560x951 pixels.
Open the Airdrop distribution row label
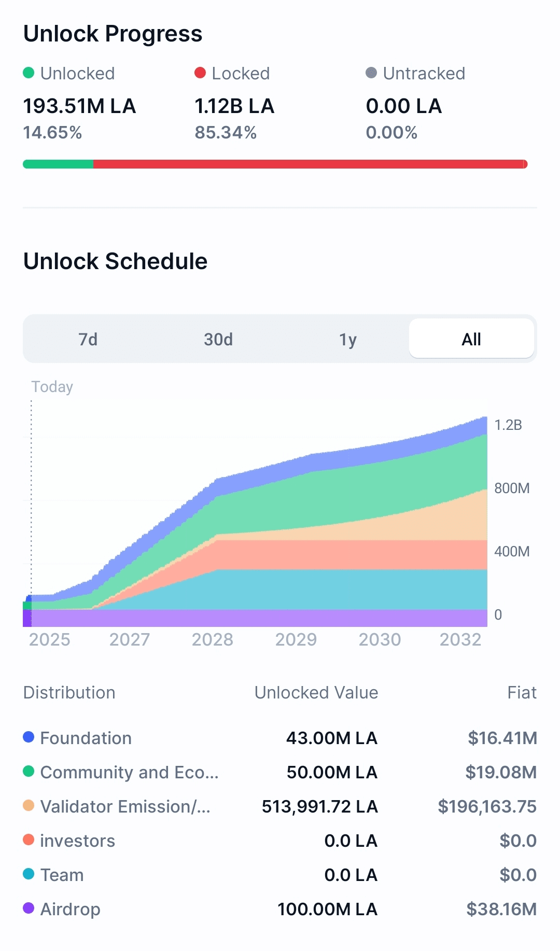(70, 909)
